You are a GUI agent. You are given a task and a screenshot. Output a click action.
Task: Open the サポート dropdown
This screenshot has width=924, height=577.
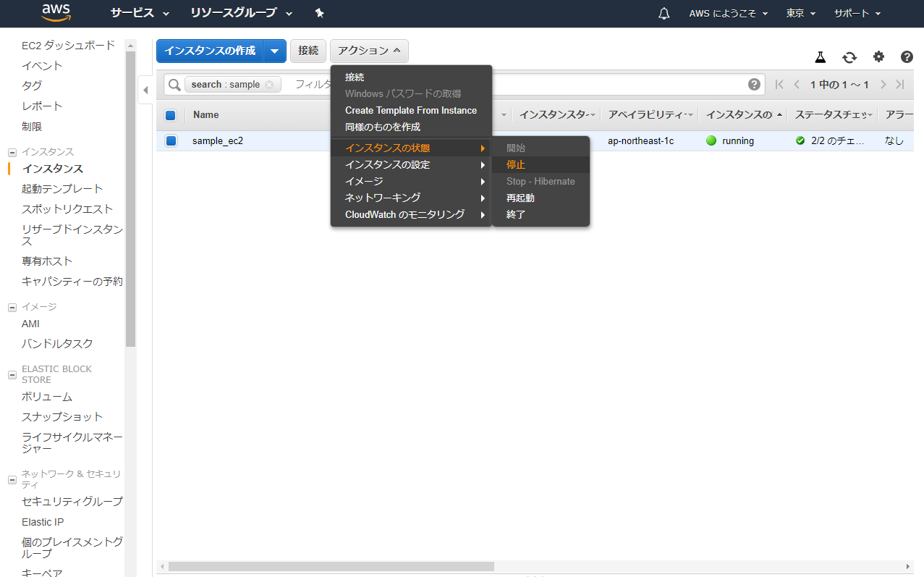[x=857, y=14]
